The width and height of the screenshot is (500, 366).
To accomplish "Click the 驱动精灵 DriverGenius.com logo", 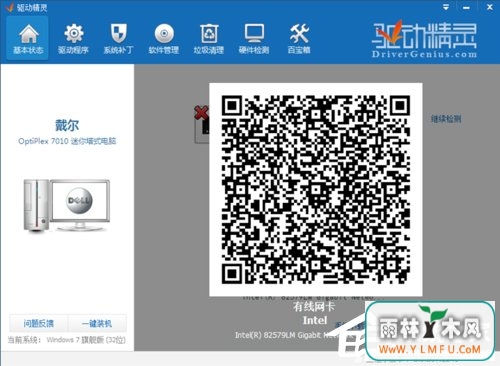I will coord(424,39).
